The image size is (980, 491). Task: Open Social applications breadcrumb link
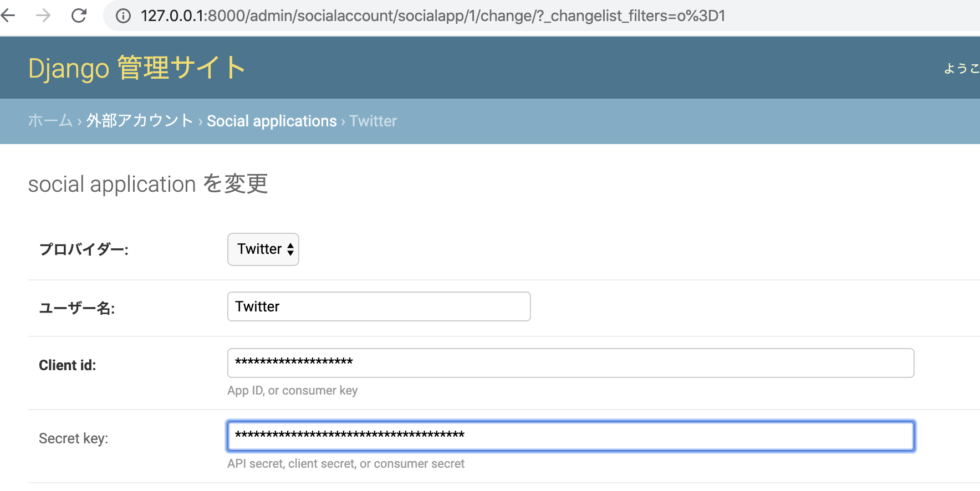[272, 121]
